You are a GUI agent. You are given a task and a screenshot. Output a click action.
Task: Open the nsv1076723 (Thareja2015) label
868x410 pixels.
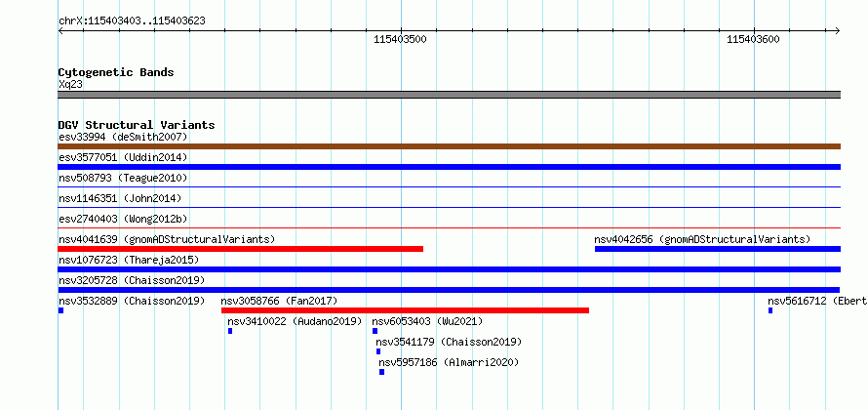[129, 260]
